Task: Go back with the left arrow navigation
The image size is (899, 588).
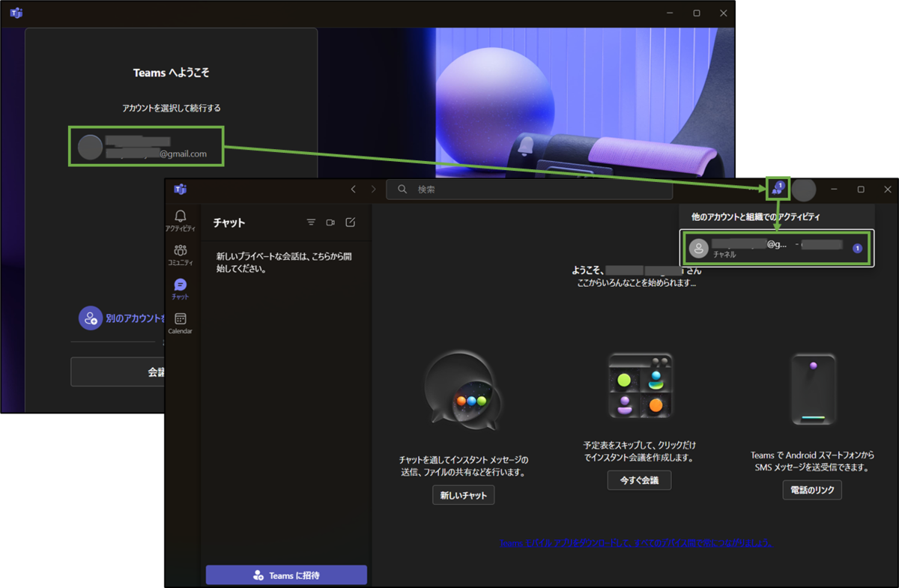Action: click(x=354, y=190)
